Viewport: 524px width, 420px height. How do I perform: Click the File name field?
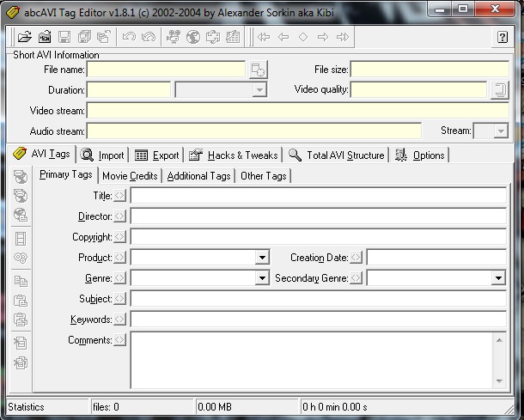click(x=166, y=70)
